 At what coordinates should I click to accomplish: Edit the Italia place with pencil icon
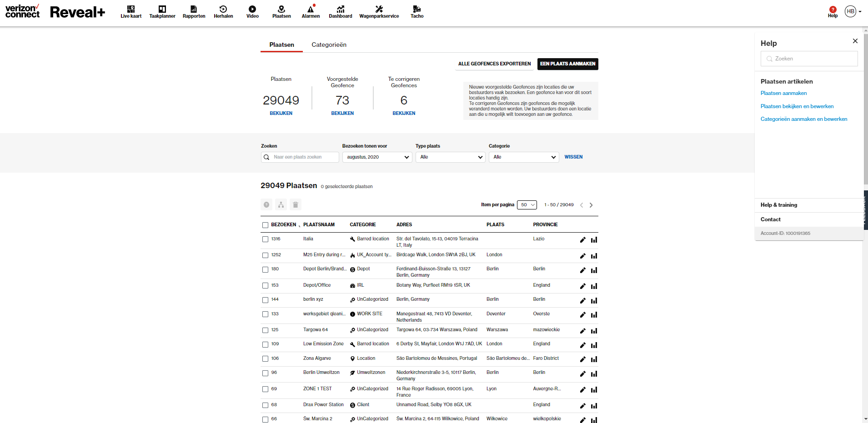pos(582,240)
